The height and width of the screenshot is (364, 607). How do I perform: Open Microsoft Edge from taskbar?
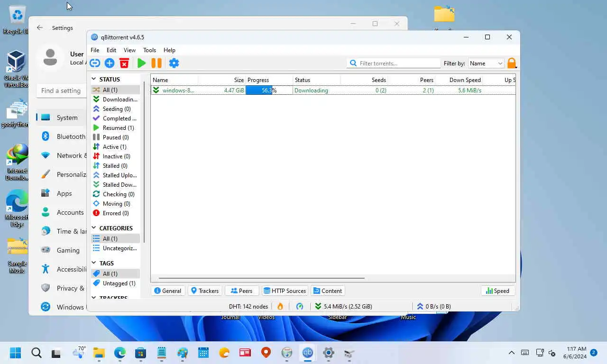120,353
